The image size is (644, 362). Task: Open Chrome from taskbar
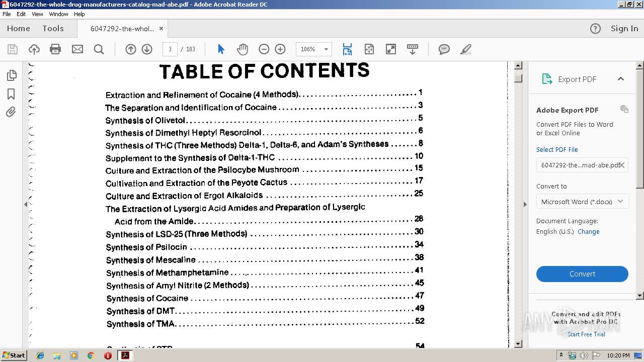click(91, 355)
